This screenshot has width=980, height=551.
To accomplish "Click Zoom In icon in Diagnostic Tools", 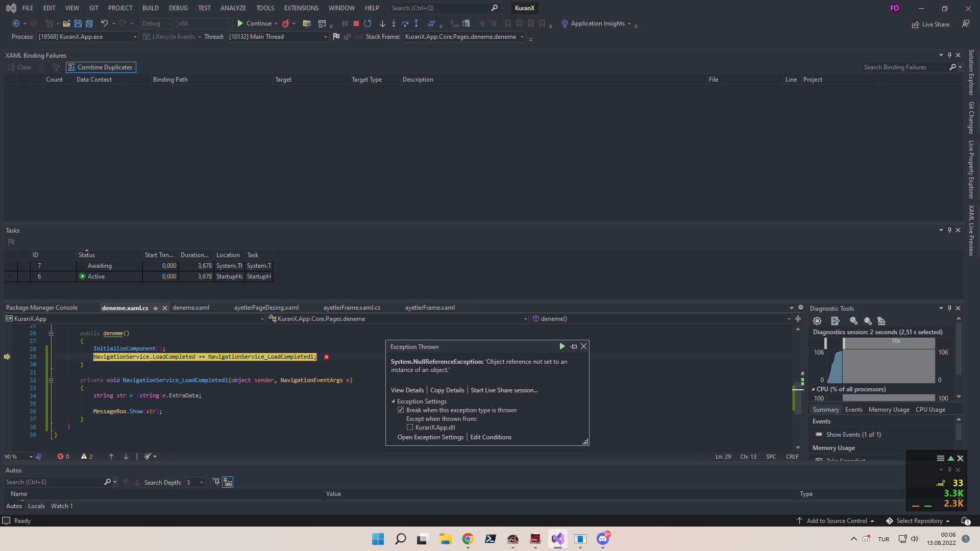I will (853, 321).
